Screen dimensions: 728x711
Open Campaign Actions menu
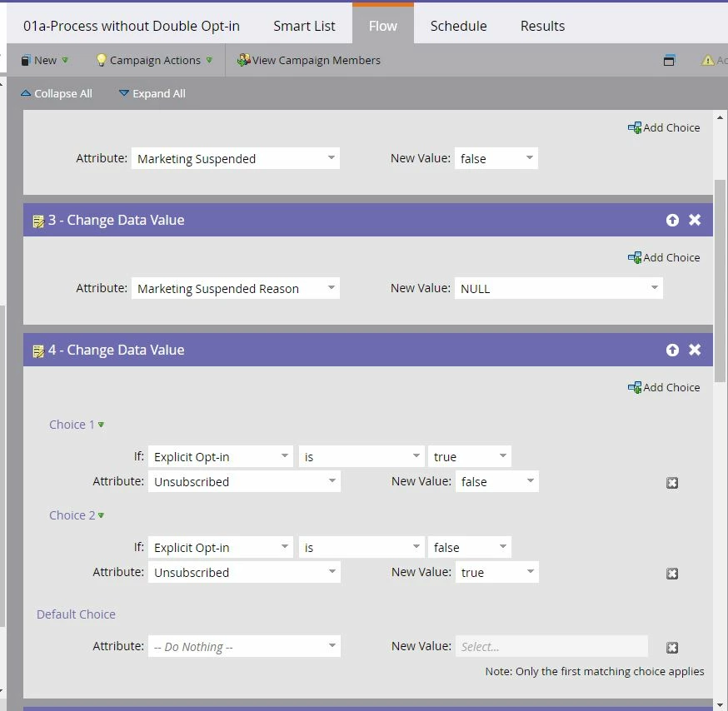154,60
